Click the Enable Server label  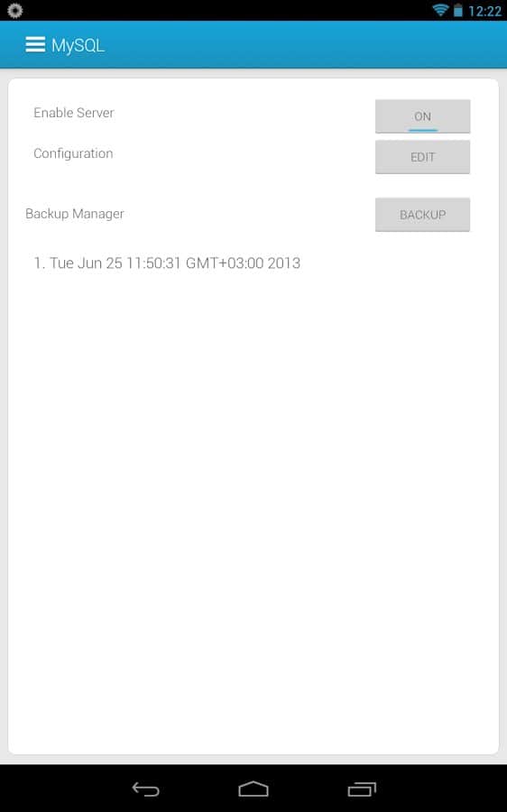[74, 113]
